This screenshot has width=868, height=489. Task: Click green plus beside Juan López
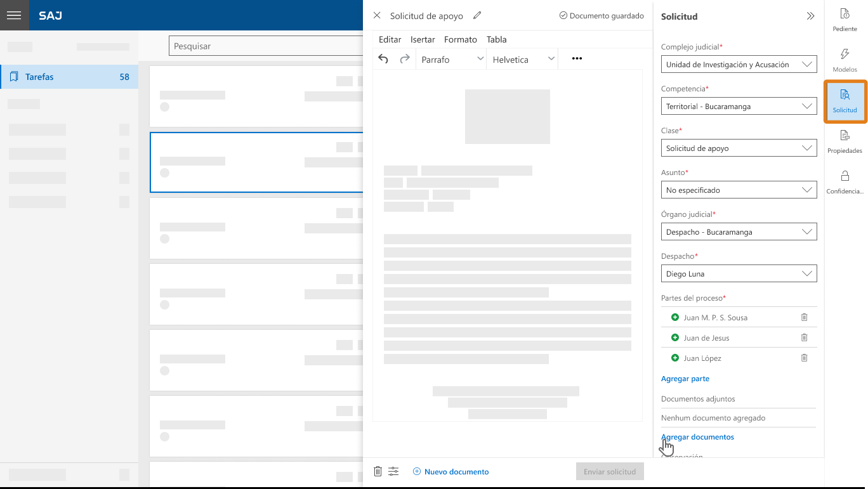click(x=674, y=358)
